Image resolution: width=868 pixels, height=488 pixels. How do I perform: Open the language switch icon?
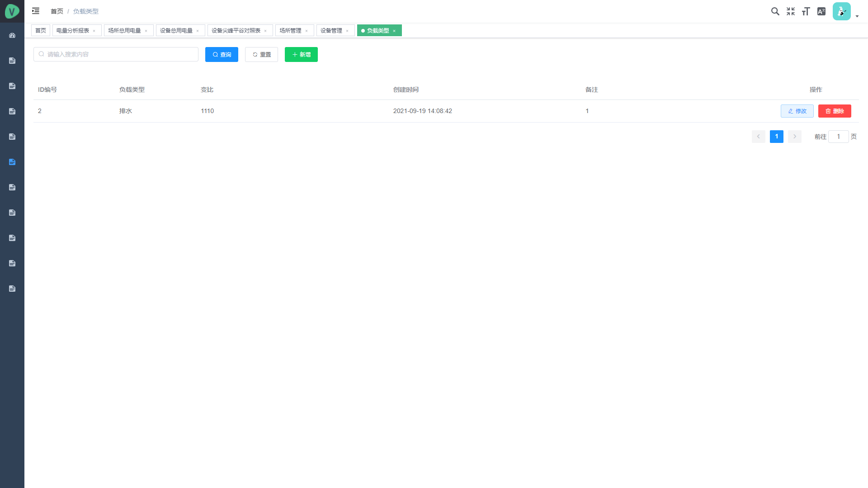coord(821,11)
